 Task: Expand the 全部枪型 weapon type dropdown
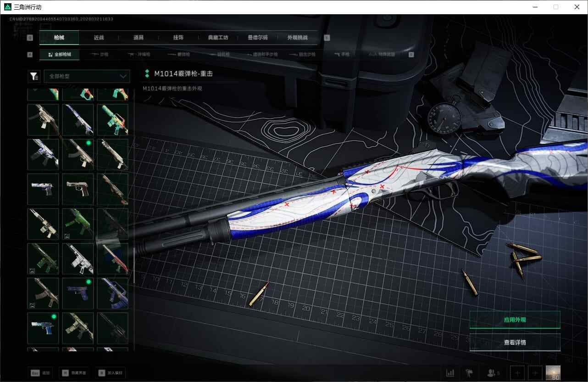[87, 76]
